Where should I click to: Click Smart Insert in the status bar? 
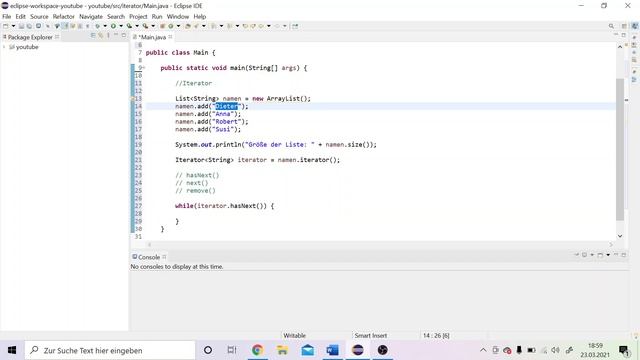pos(371,336)
